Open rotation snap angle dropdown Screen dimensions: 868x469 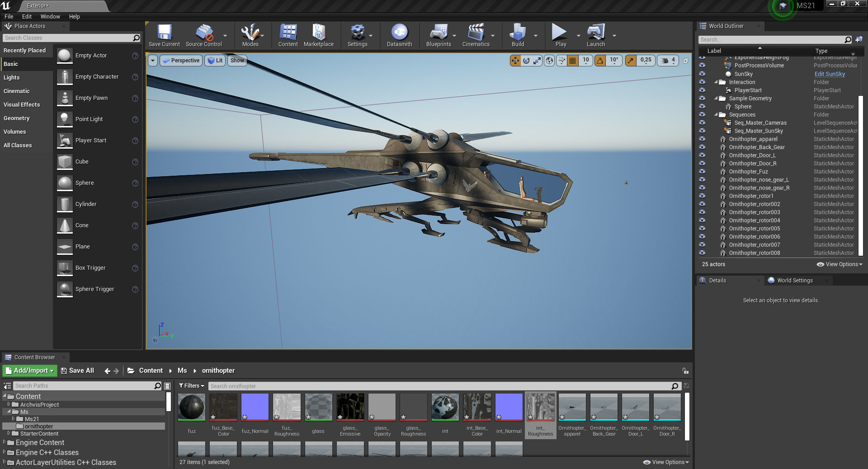(614, 61)
